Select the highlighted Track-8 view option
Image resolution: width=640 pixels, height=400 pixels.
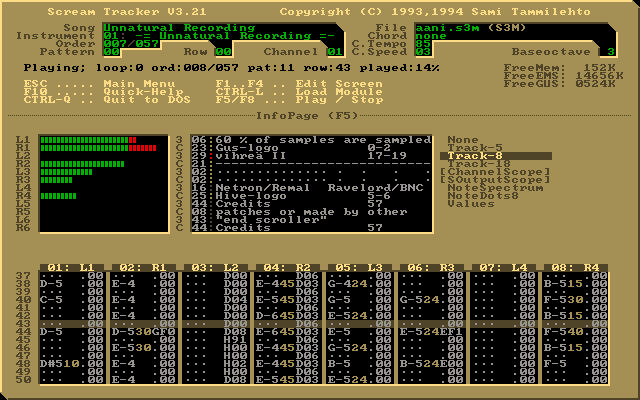[496, 156]
